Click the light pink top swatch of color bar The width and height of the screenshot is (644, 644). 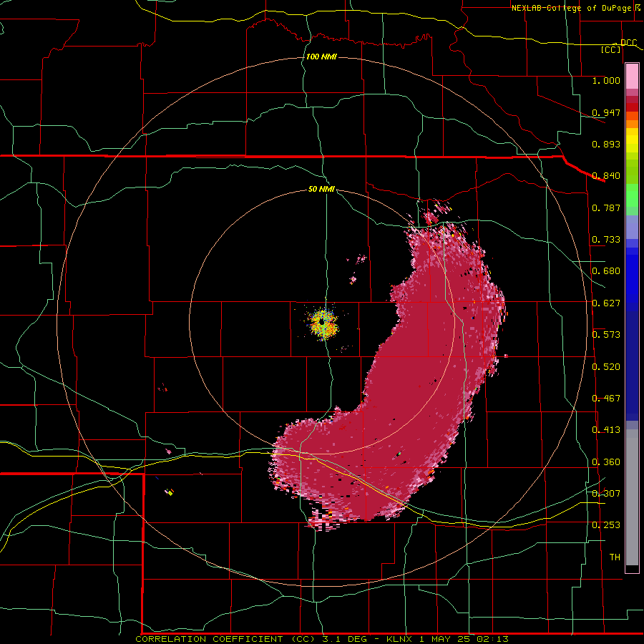(x=632, y=77)
